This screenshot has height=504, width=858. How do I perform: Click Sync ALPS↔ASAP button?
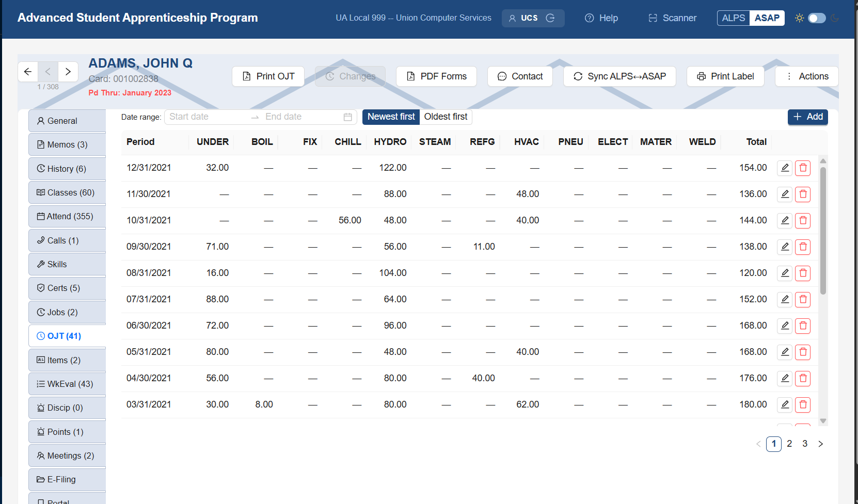(619, 76)
